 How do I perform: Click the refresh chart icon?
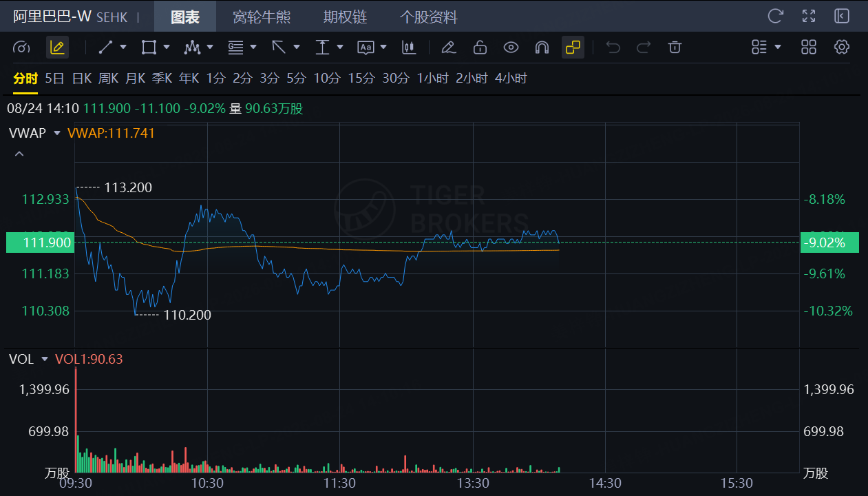click(775, 16)
